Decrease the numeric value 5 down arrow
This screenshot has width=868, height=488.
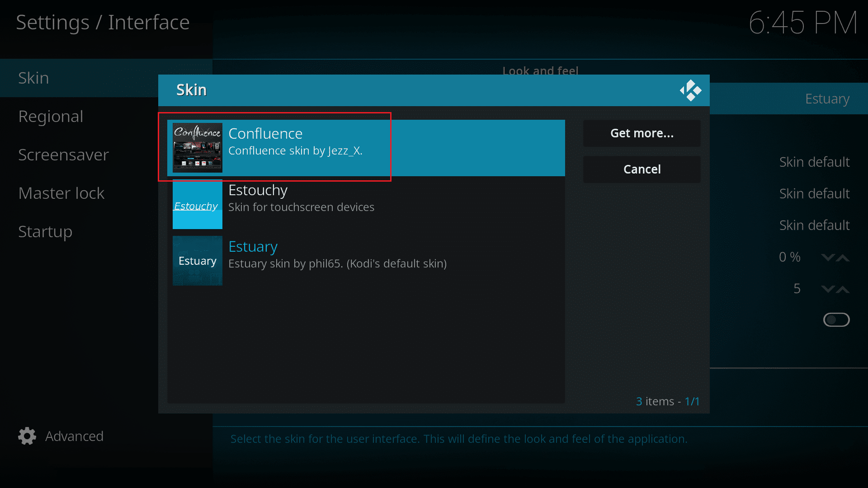pos(828,289)
